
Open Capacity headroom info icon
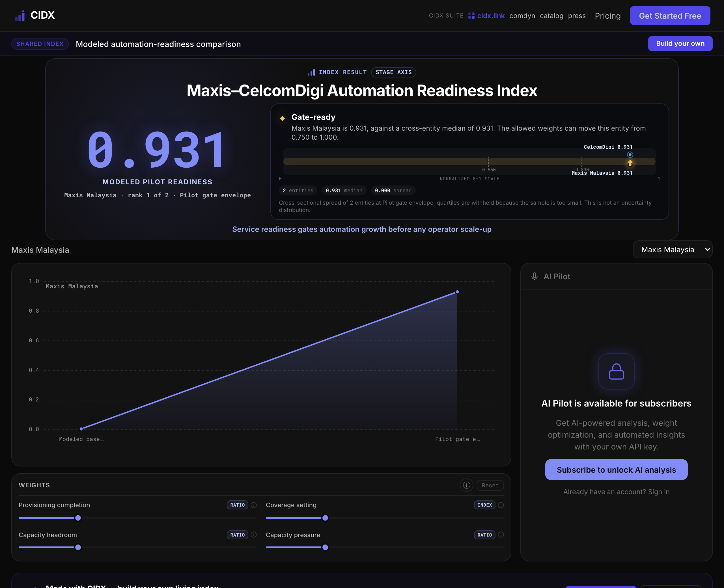pyautogui.click(x=253, y=535)
